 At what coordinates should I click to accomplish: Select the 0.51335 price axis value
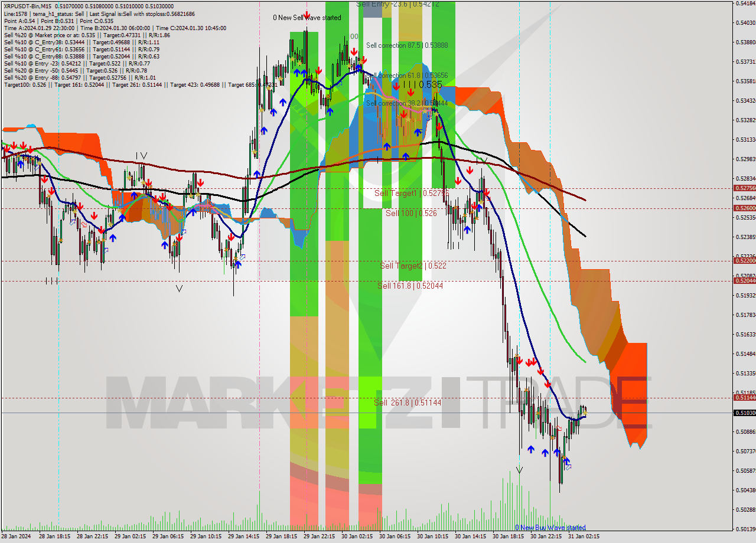pos(746,374)
